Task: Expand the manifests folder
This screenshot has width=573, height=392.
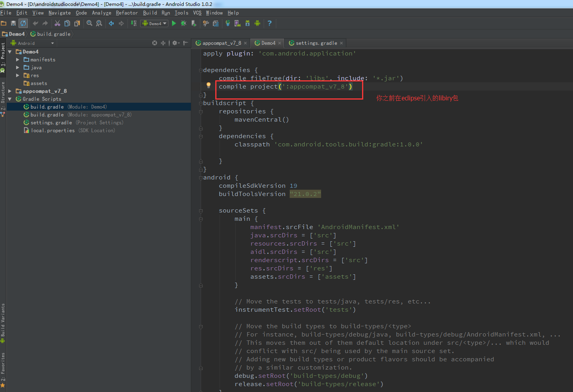Action: 17,59
